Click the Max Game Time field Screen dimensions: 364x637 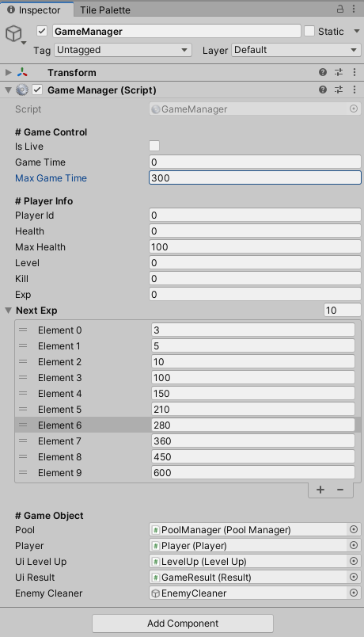click(255, 177)
